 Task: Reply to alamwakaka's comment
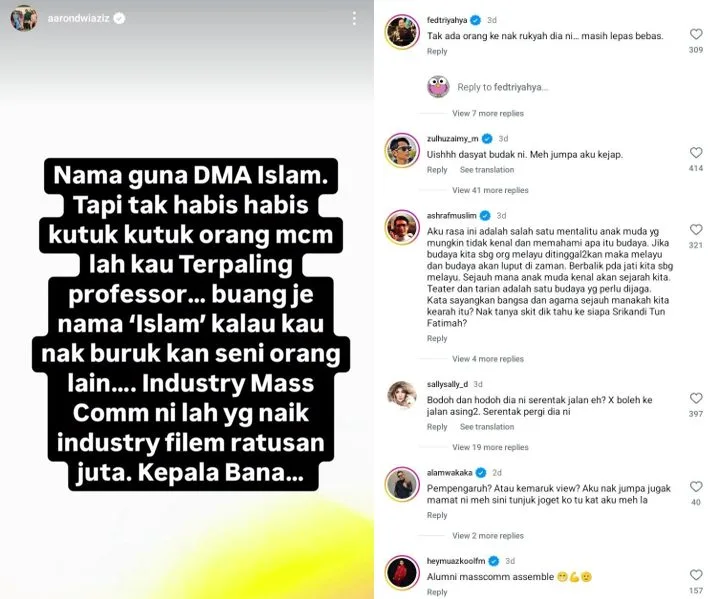tap(437, 515)
